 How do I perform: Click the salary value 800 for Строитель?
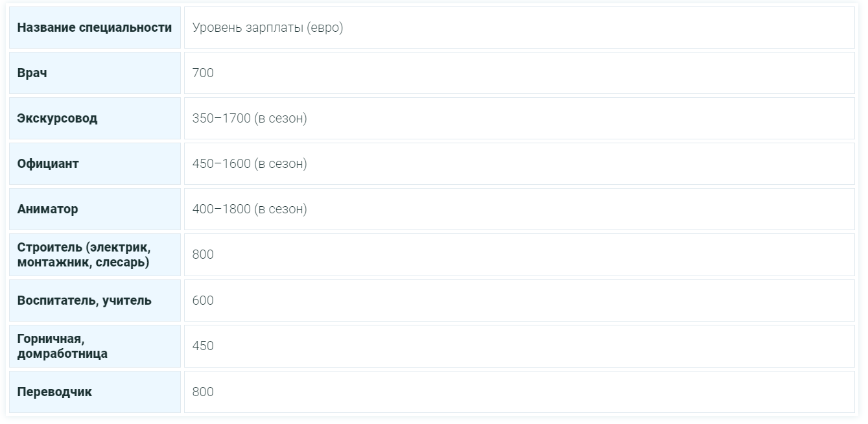pos(203,255)
